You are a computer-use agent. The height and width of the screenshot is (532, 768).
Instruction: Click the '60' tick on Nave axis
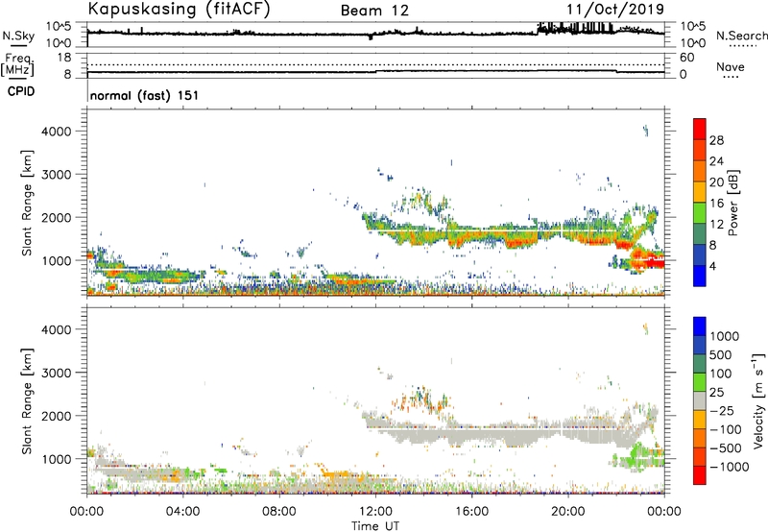click(686, 58)
